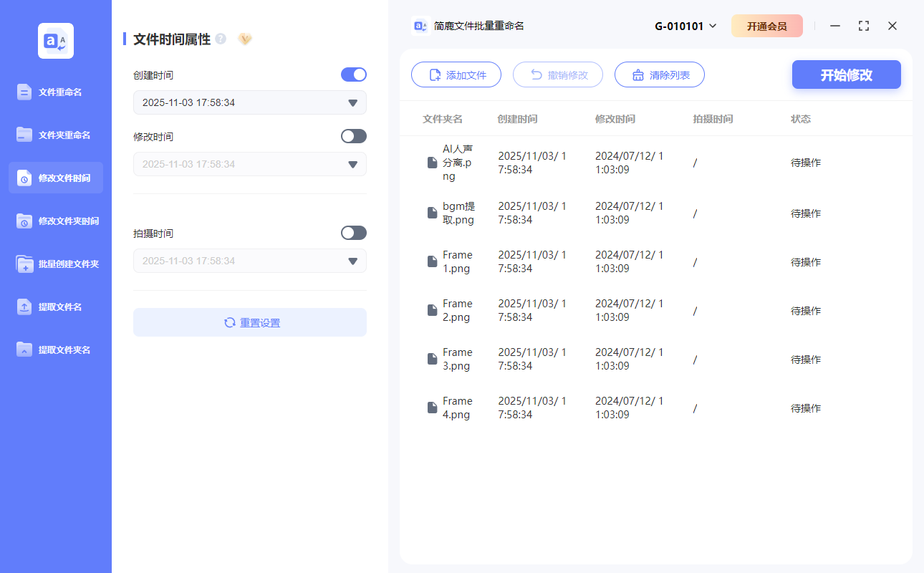924x573 pixels.
Task: Turn on the 拍摄时间 toggle
Action: [353, 232]
